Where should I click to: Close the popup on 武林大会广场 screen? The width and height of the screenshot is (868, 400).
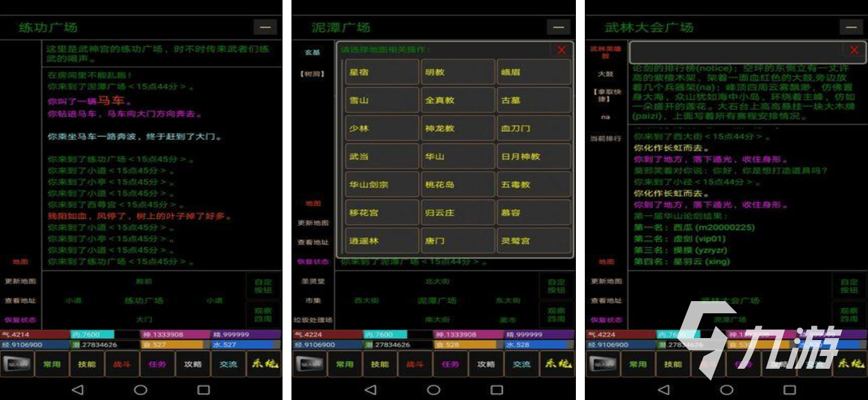click(x=854, y=50)
